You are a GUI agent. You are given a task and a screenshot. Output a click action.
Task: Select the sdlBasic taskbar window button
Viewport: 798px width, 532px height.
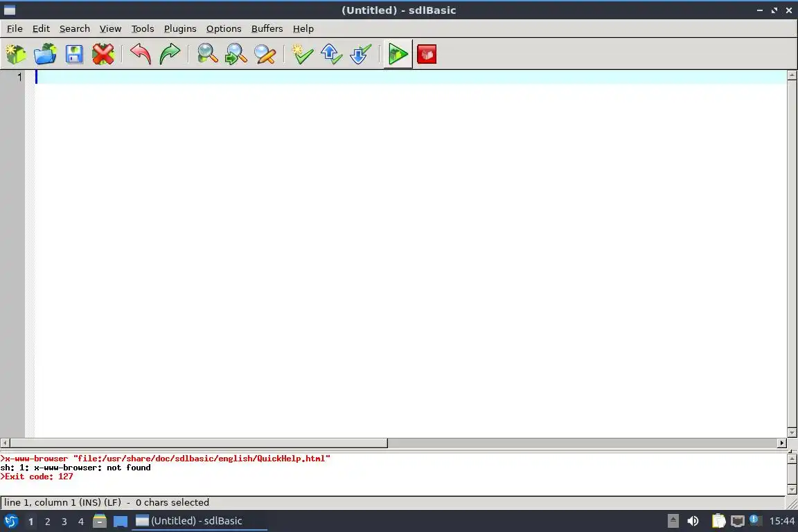(x=199, y=521)
